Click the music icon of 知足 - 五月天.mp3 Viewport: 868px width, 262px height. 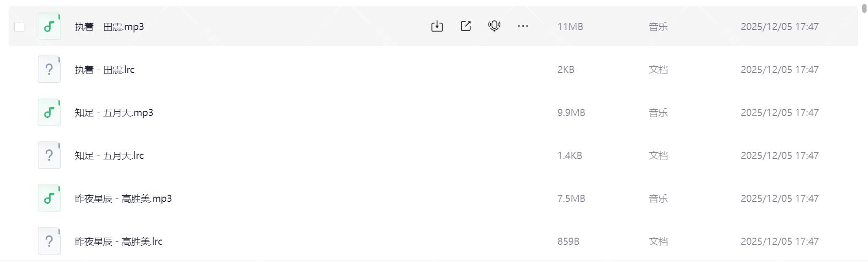pos(49,112)
